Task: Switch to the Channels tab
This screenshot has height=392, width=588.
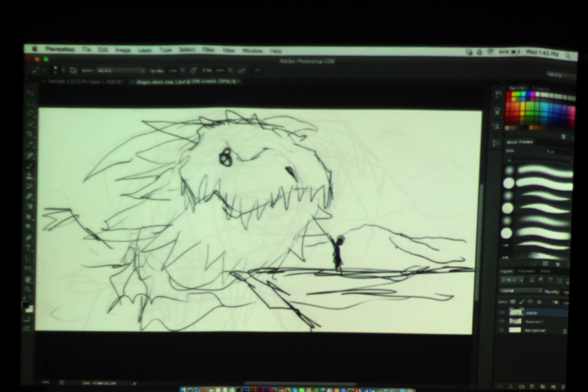Action: tap(527, 271)
